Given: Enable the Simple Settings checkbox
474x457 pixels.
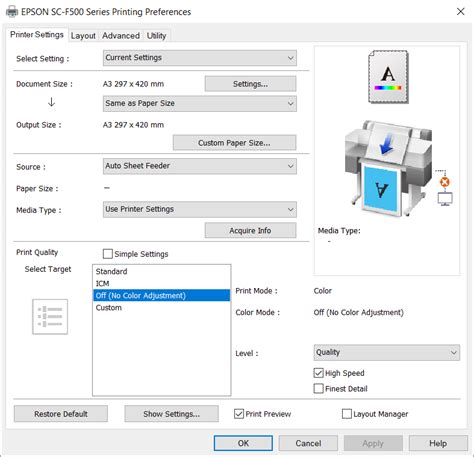Looking at the screenshot, I should click(108, 254).
